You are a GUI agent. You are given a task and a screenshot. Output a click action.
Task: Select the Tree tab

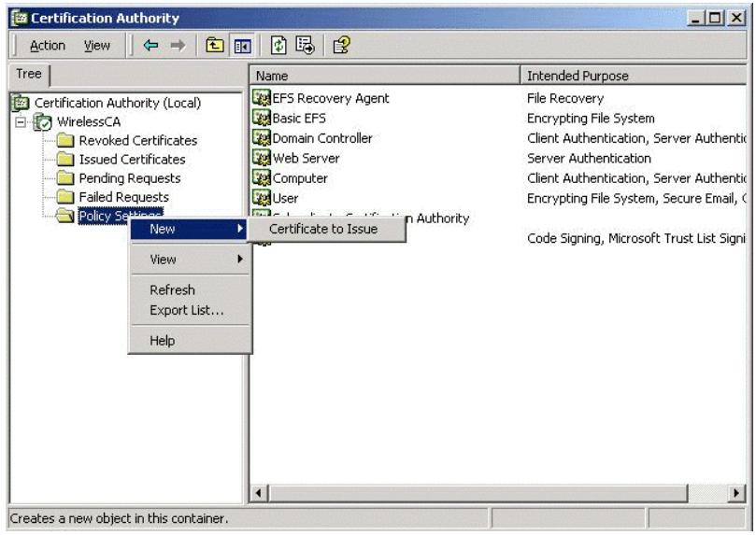click(x=29, y=75)
